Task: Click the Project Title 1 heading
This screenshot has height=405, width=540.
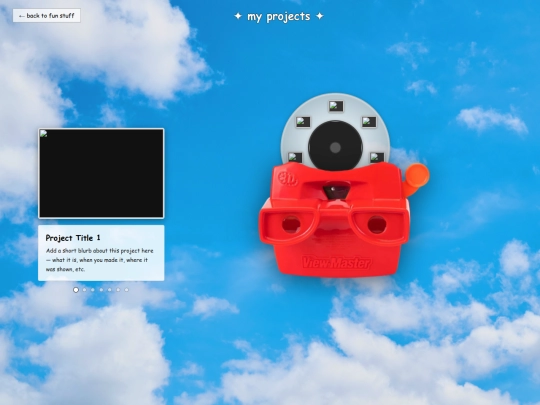Action: (73, 238)
